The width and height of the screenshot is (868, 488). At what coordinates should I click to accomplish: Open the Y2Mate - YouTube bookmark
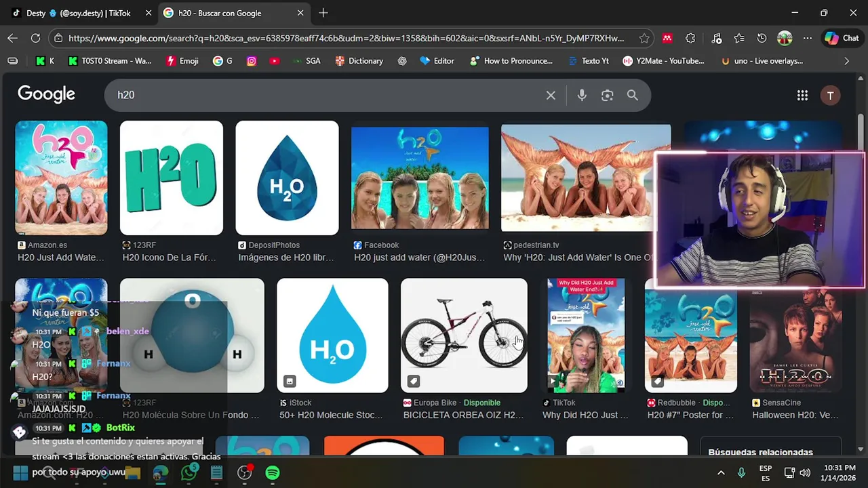pyautogui.click(x=664, y=61)
